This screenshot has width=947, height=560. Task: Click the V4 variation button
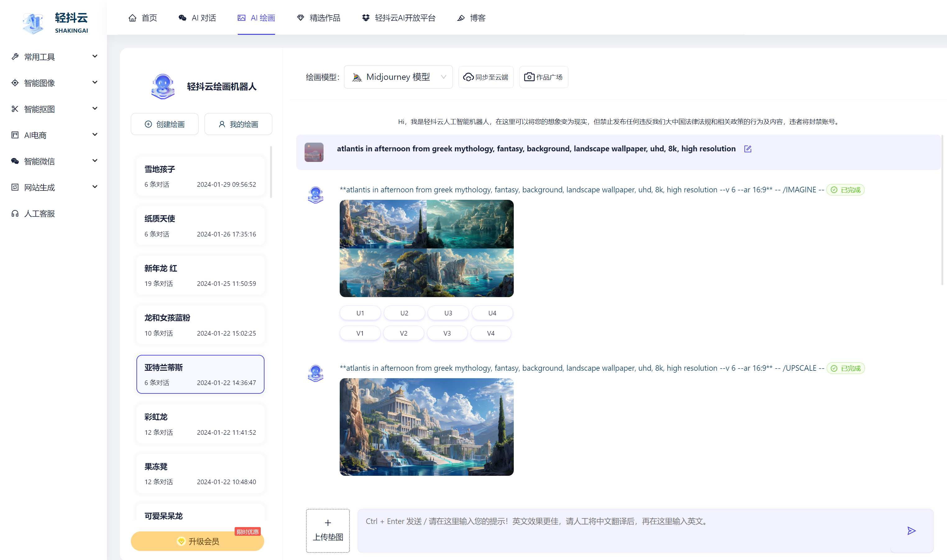[491, 333]
